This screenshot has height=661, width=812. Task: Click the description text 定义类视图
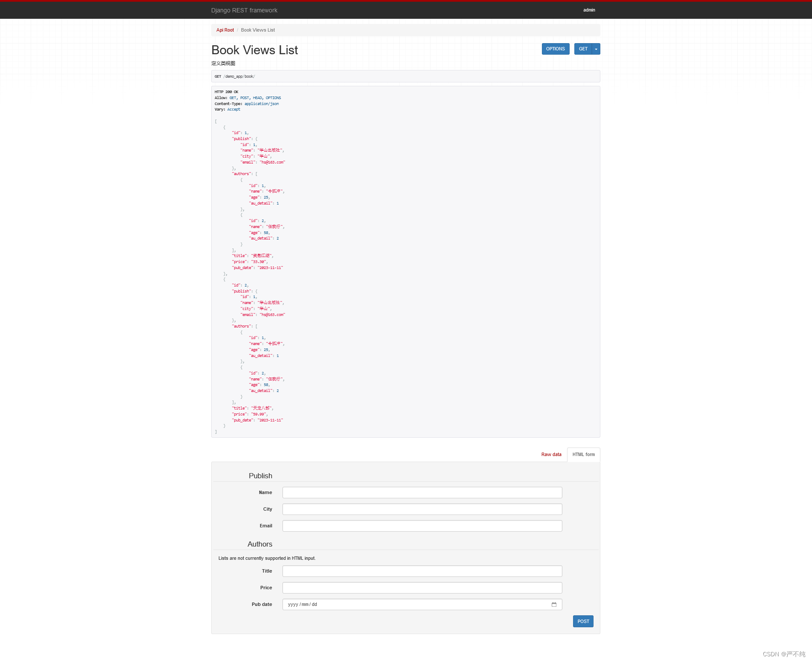(223, 63)
